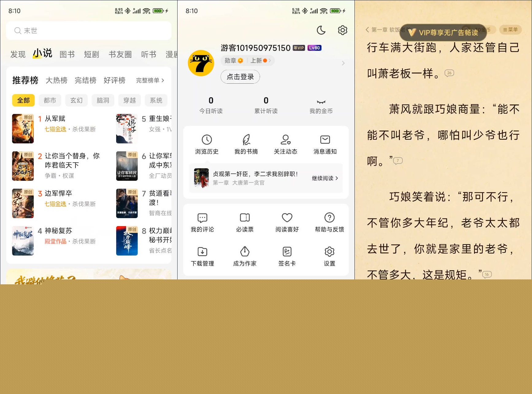Tap VIP尊享无广告畅读 banner
Viewport: 532px width, 394px height.
[443, 32]
